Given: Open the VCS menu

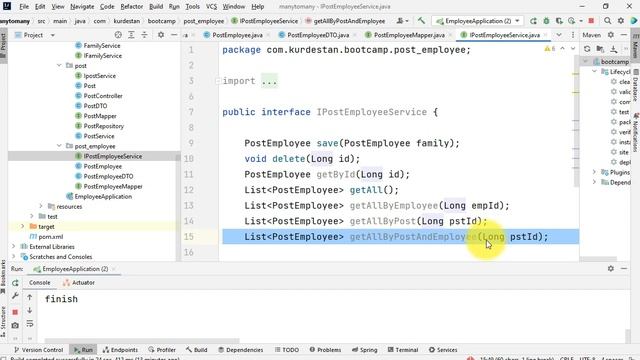Looking at the screenshot, I should pyautogui.click(x=211, y=7).
